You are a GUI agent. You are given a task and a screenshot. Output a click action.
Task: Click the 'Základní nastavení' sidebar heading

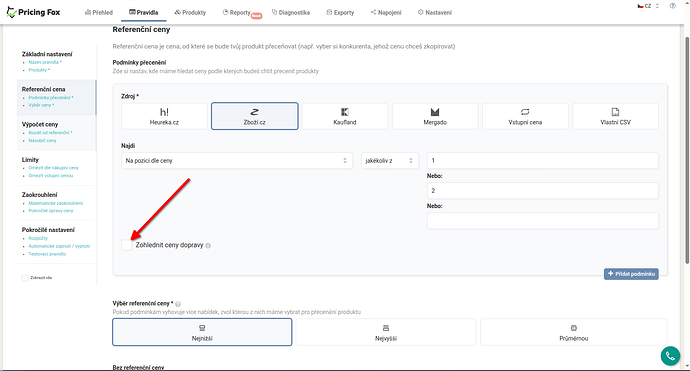[x=47, y=54]
